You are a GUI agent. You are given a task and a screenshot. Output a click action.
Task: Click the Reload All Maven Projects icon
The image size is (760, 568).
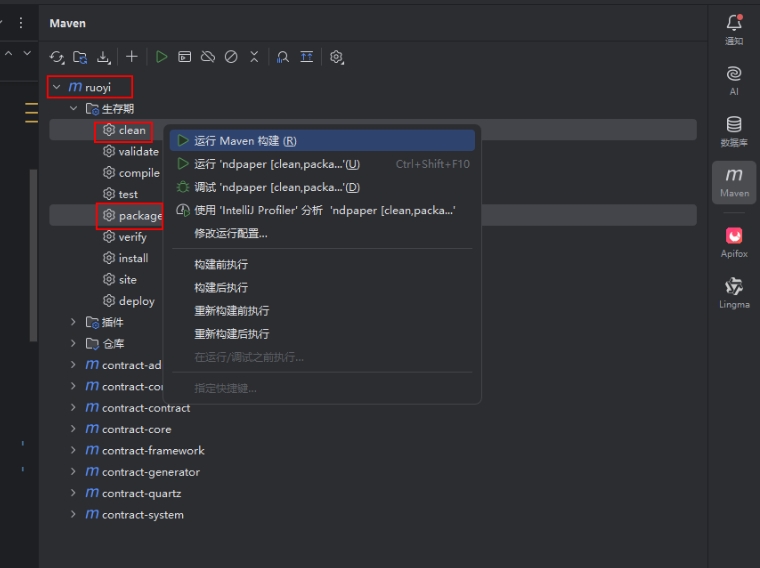tap(57, 57)
